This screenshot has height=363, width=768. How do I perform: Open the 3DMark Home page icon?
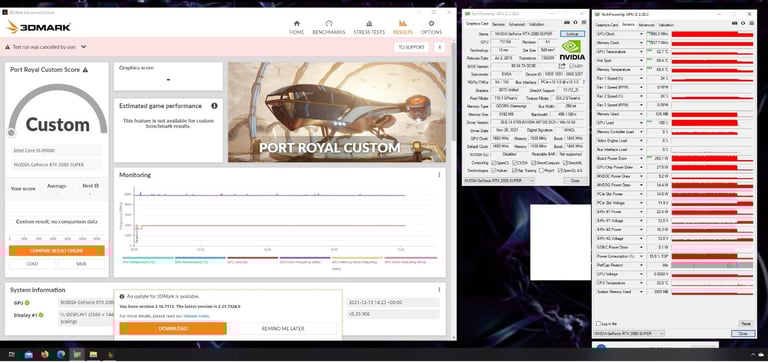click(x=296, y=24)
